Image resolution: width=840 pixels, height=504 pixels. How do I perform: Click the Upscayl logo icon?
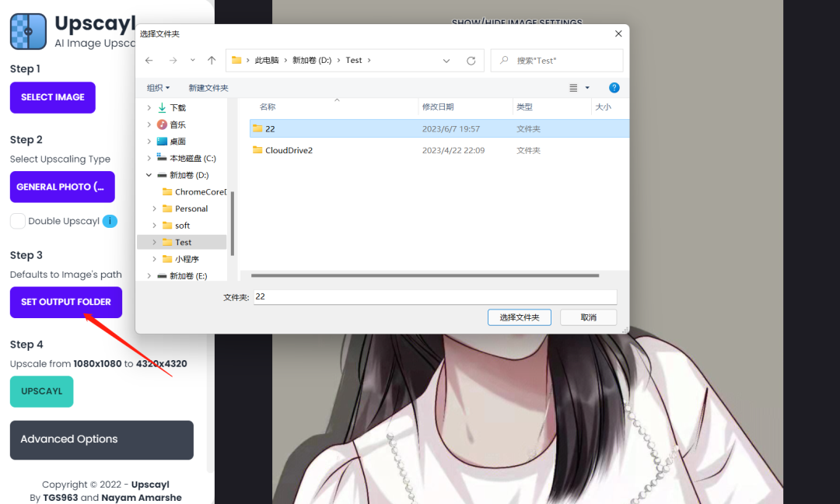tap(28, 32)
